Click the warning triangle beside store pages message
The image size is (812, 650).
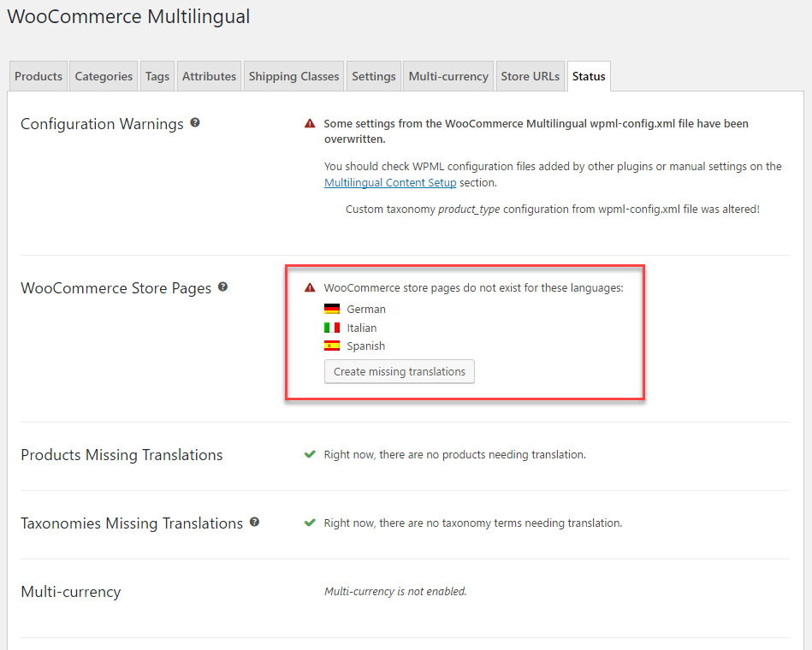310,287
